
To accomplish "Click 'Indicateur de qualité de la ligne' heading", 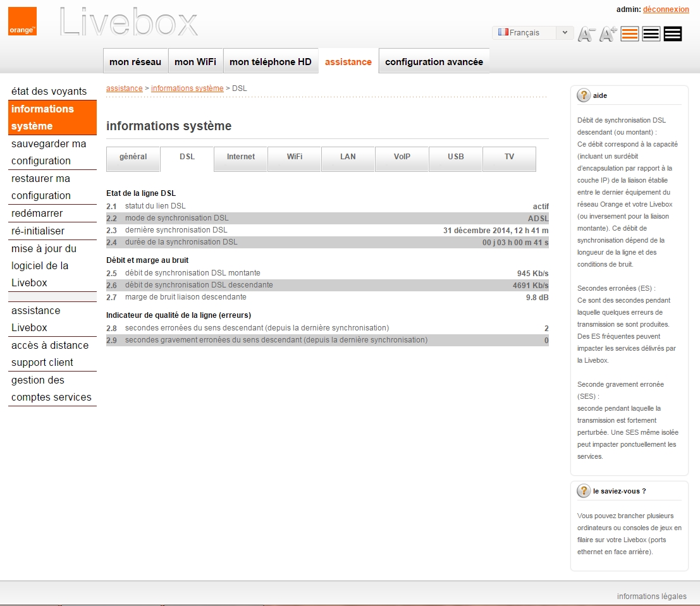I will point(178,315).
